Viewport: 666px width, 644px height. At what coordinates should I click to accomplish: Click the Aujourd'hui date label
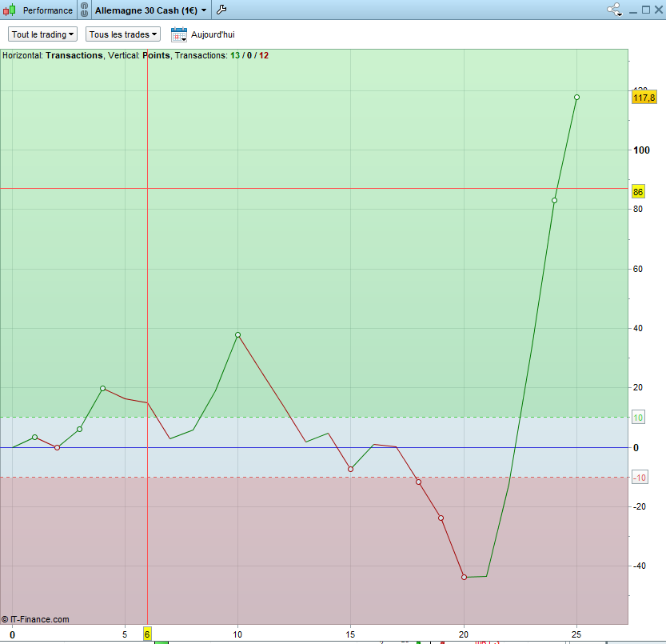pyautogui.click(x=213, y=34)
